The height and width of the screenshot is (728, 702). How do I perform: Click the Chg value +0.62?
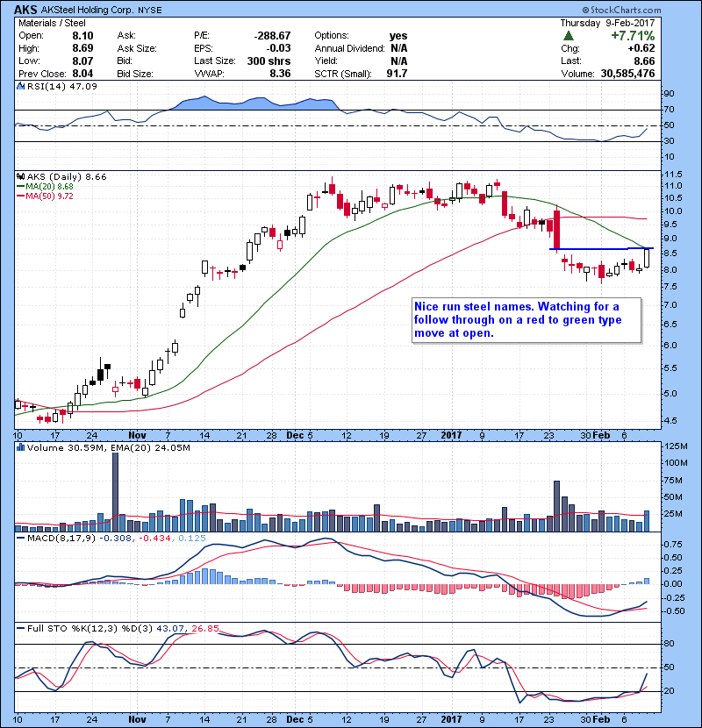641,48
